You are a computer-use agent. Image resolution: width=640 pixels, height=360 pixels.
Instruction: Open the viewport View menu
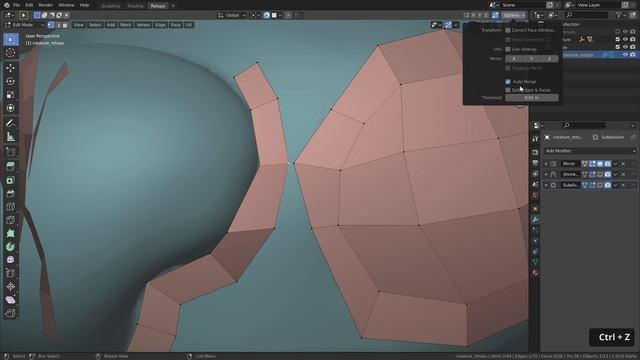click(x=78, y=25)
